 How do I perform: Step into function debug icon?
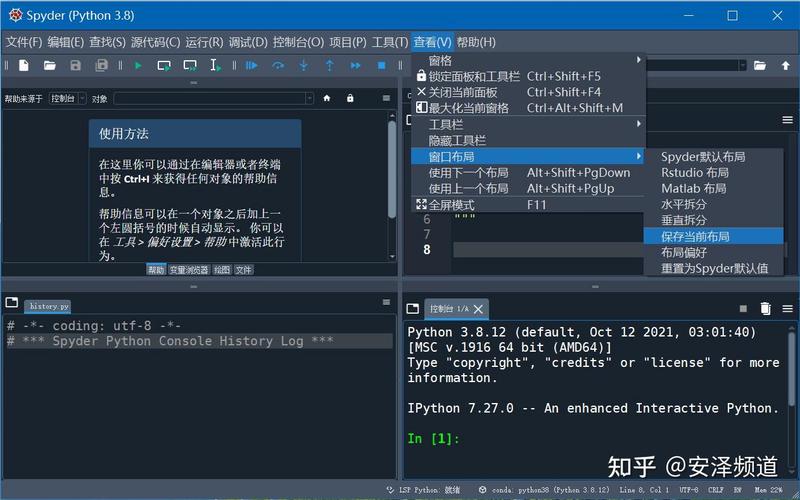[304, 65]
